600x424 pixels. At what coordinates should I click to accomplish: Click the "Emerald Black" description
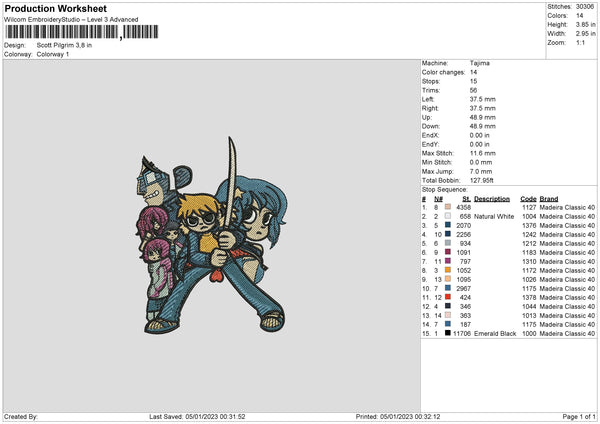[x=495, y=334]
